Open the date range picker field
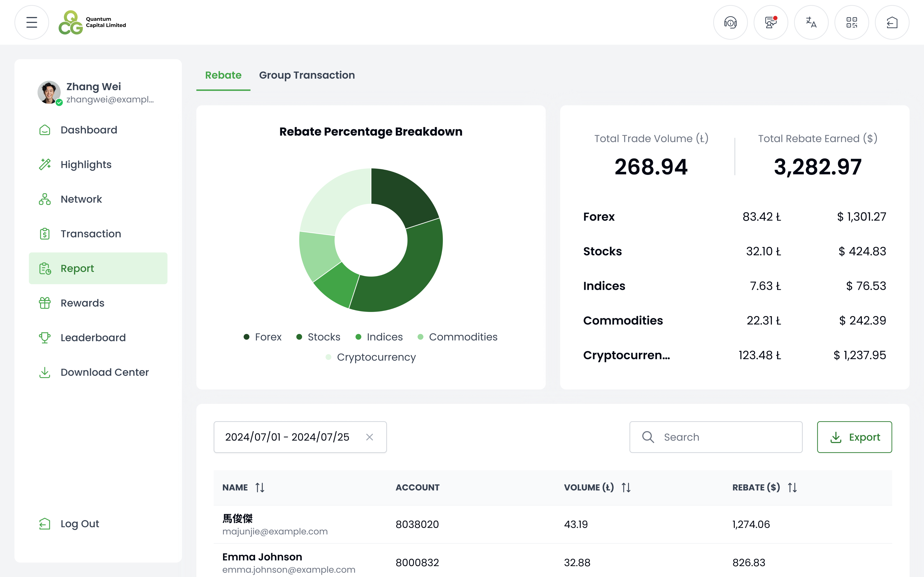The width and height of the screenshot is (924, 577). tap(287, 437)
